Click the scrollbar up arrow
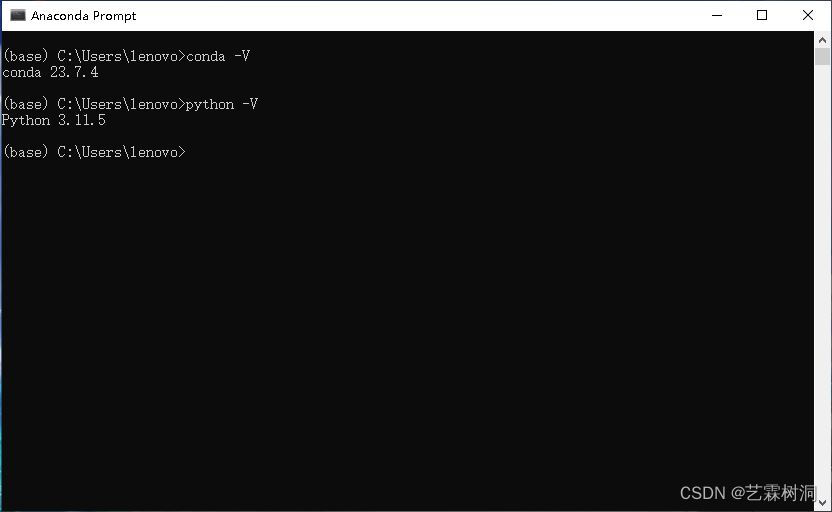Screen dimensions: 832x512 (822, 40)
